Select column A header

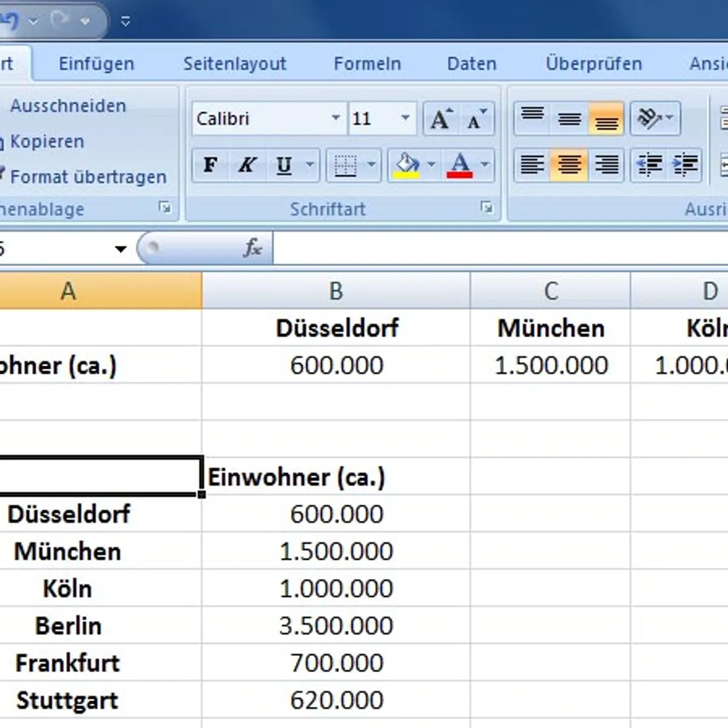pyautogui.click(x=101, y=291)
